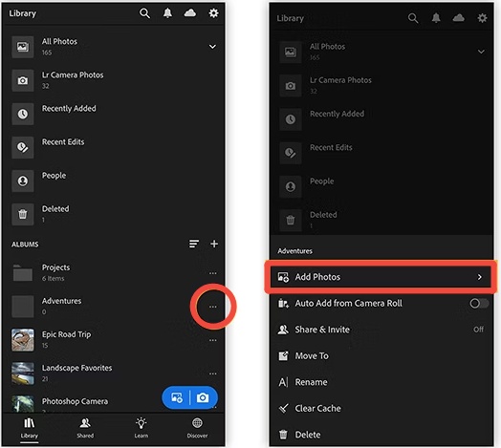The height and width of the screenshot is (448, 501).
Task: Open three-dot options for Epic Road Trip
Action: click(x=213, y=340)
